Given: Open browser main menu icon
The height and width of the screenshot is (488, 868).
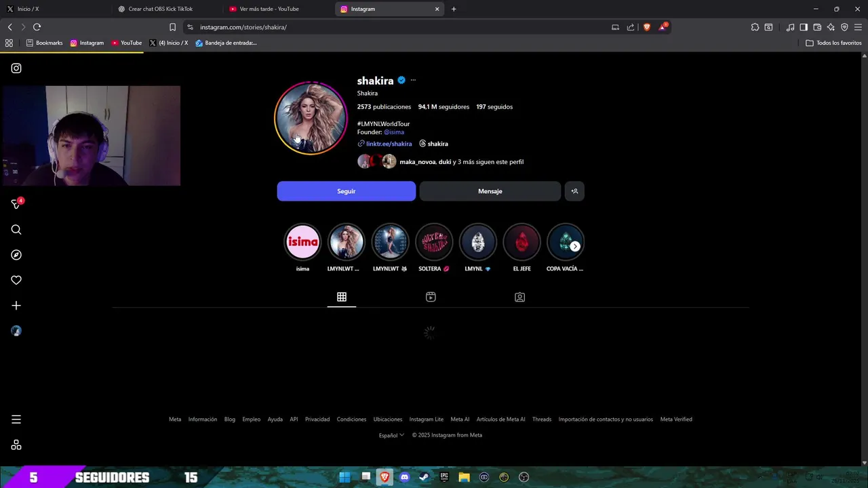Looking at the screenshot, I should [858, 27].
